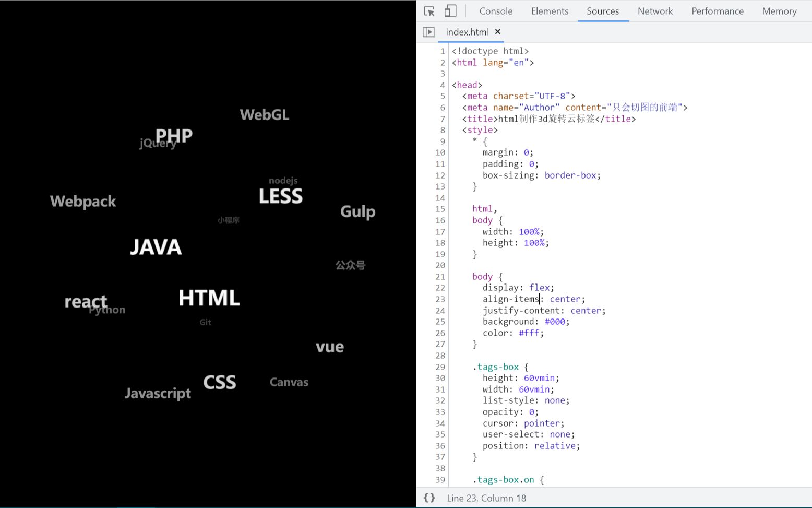
Task: Click the 'border-box' value in the code
Action: (x=570, y=175)
